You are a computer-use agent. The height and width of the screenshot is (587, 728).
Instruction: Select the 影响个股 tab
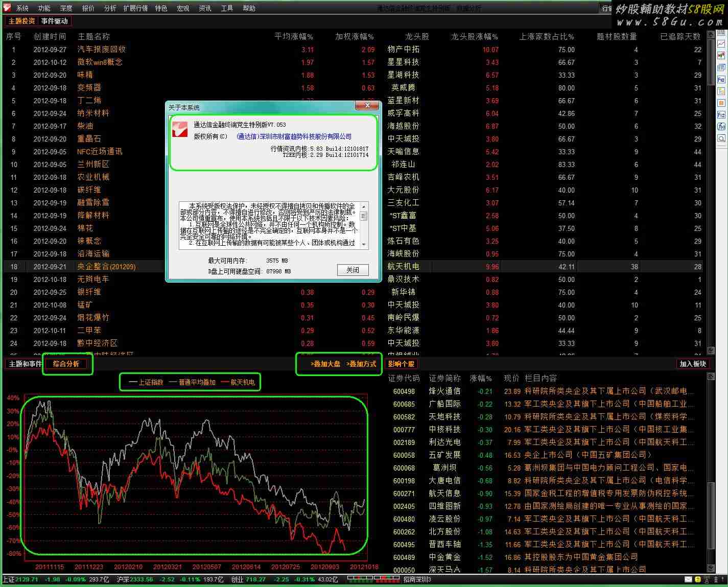point(401,364)
